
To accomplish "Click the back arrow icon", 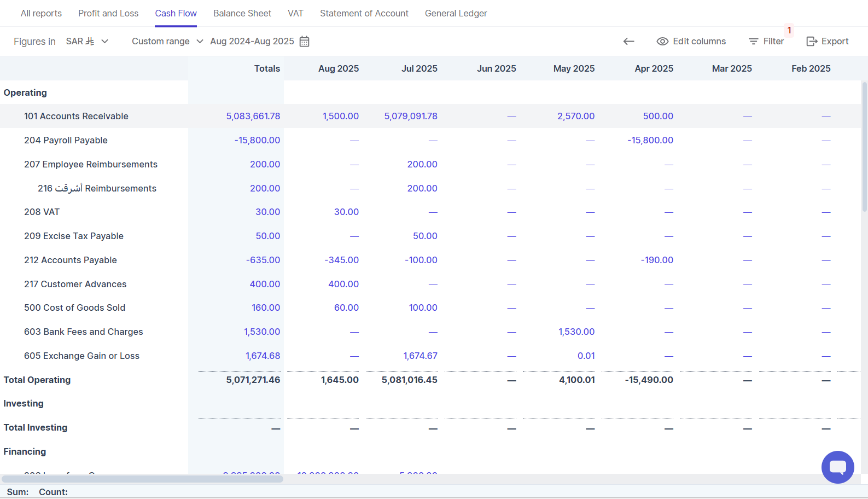I will [628, 42].
